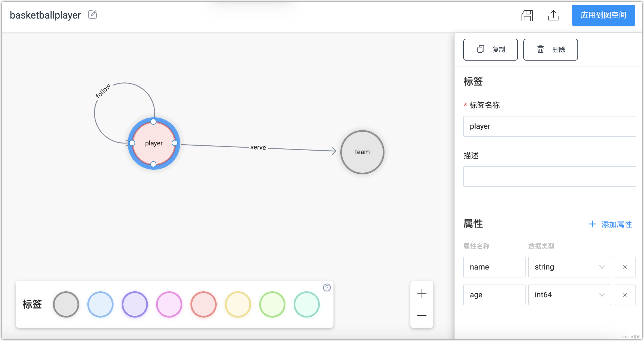Click the delete/trash icon

(541, 49)
